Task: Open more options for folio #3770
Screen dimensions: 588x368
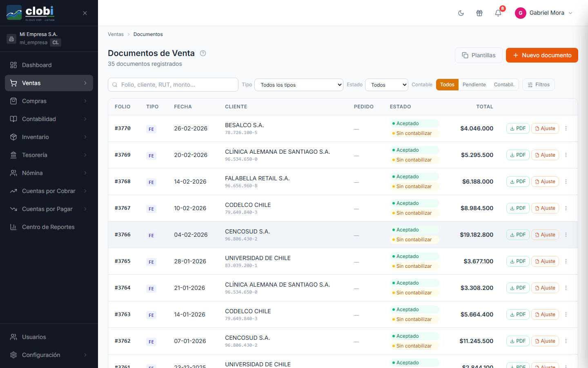Action: pos(566,128)
